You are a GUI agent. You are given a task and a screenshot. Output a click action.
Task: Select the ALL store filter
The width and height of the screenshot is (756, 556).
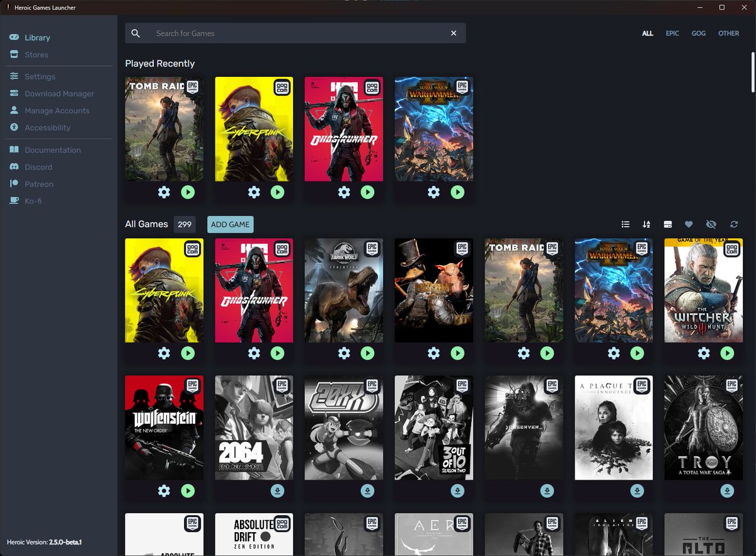click(648, 33)
